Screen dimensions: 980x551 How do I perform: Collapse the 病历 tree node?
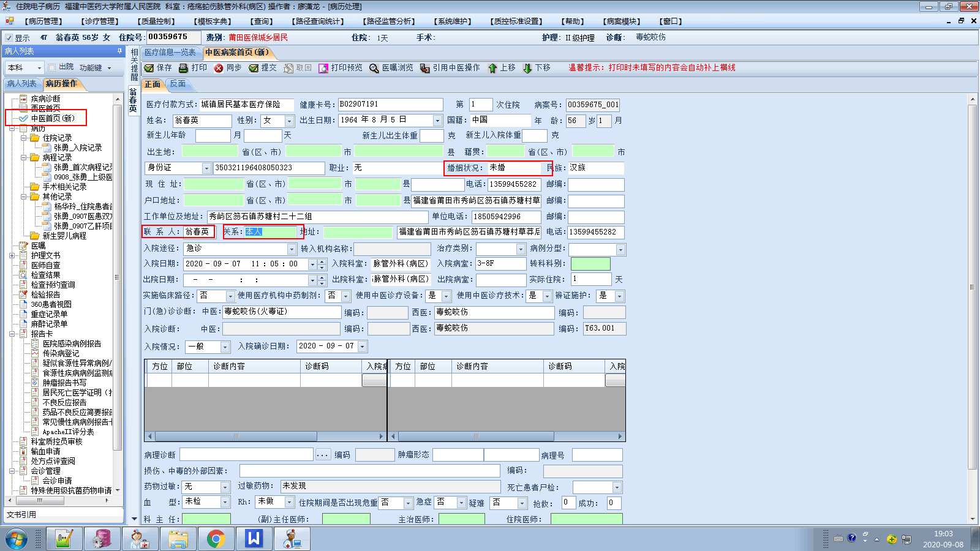[12, 129]
